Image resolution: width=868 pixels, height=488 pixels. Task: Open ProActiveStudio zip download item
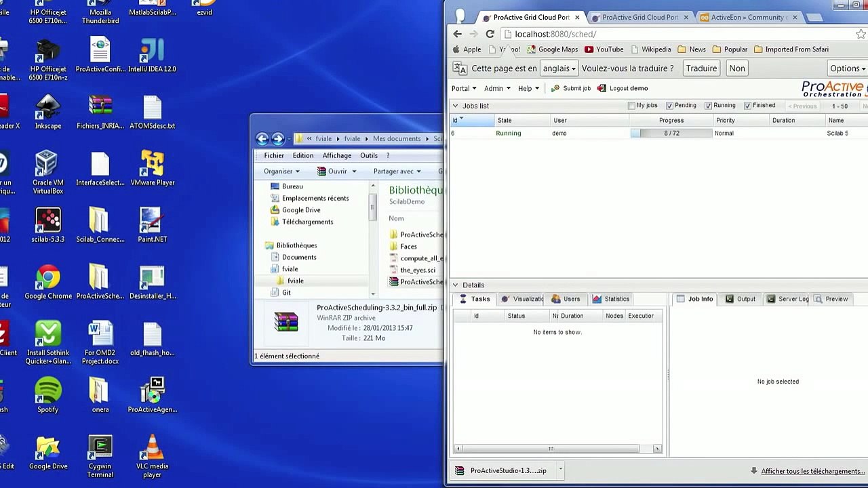pyautogui.click(x=502, y=470)
